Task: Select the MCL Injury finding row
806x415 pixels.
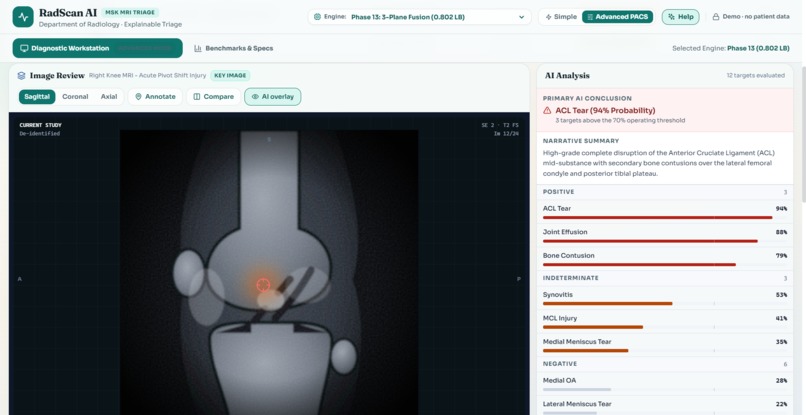Action: 665,322
